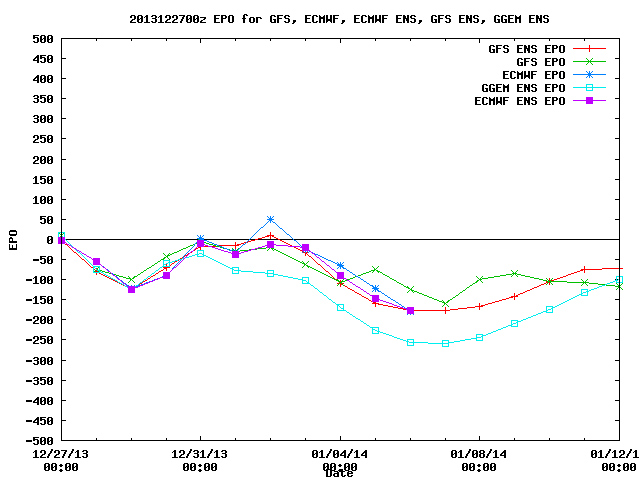
Task: Click the y-axis tick value -400
Action: [x=40, y=401]
